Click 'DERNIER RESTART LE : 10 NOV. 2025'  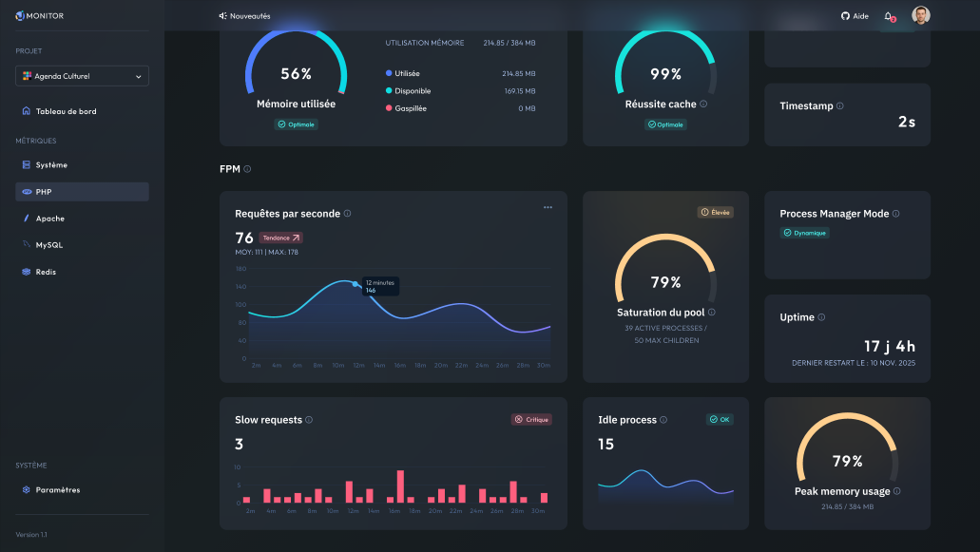click(x=854, y=363)
